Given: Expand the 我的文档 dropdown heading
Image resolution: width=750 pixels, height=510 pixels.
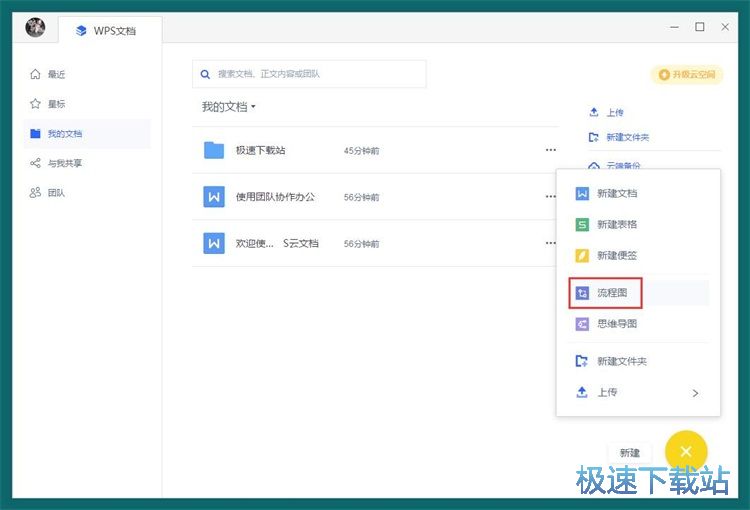Looking at the screenshot, I should 229,107.
